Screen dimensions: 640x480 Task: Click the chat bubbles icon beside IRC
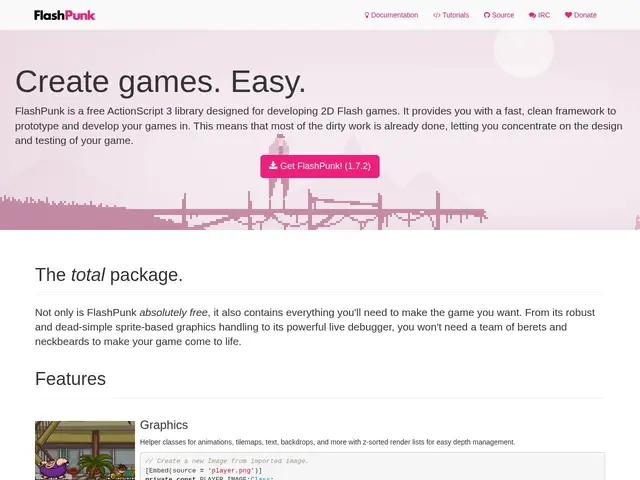pos(532,15)
